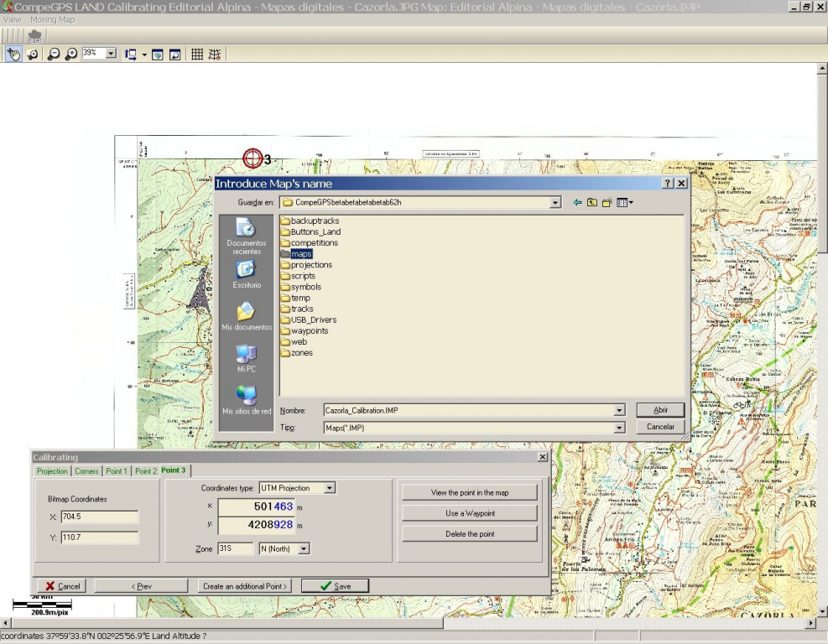Screen dimensions: 828x644
Task: Open the Moving Map menu
Action: [52, 19]
